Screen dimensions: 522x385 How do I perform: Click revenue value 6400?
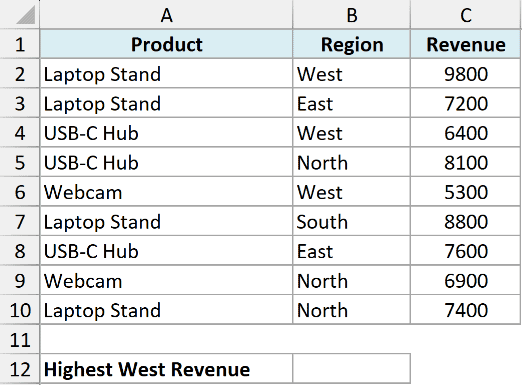(x=466, y=133)
